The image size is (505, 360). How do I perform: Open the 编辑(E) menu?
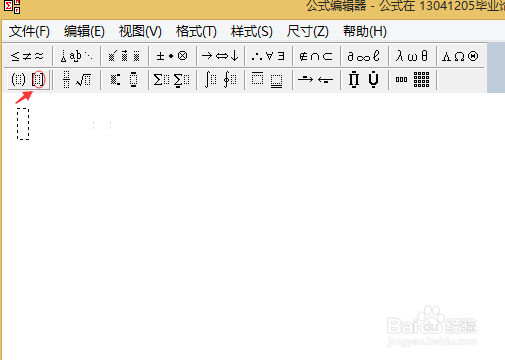[84, 32]
